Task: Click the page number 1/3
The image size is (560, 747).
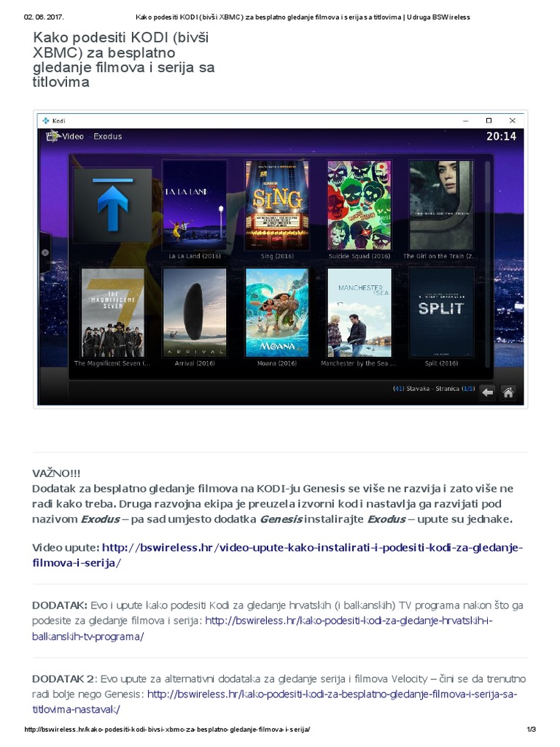Action: [x=532, y=729]
